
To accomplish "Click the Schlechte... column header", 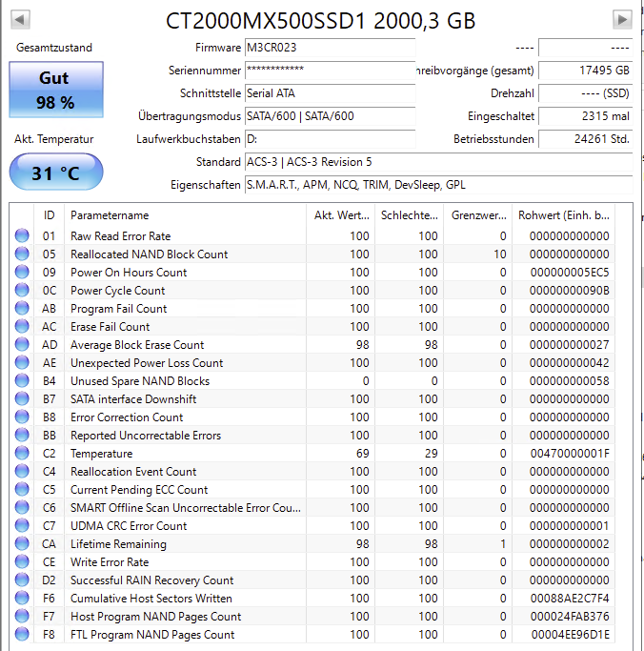I will tap(409, 215).
